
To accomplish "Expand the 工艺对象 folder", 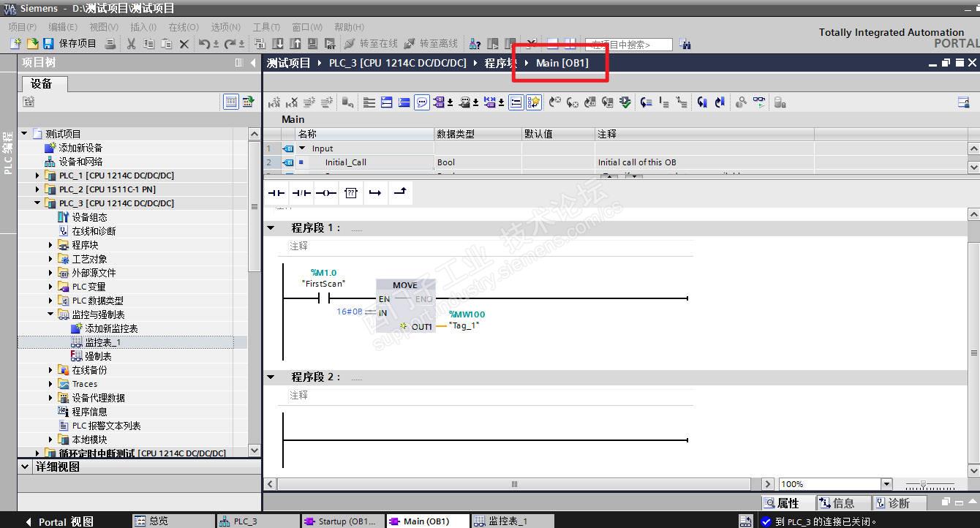I will pos(51,259).
